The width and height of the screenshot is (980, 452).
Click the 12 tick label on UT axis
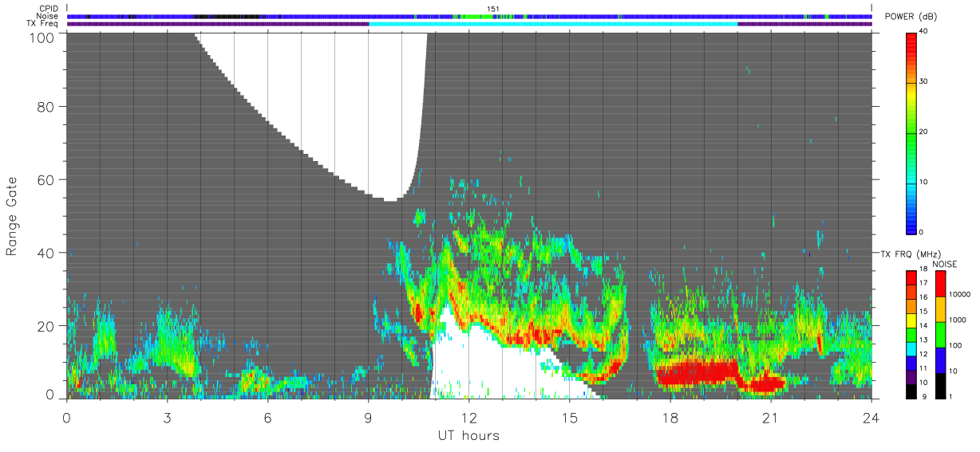pyautogui.click(x=468, y=418)
